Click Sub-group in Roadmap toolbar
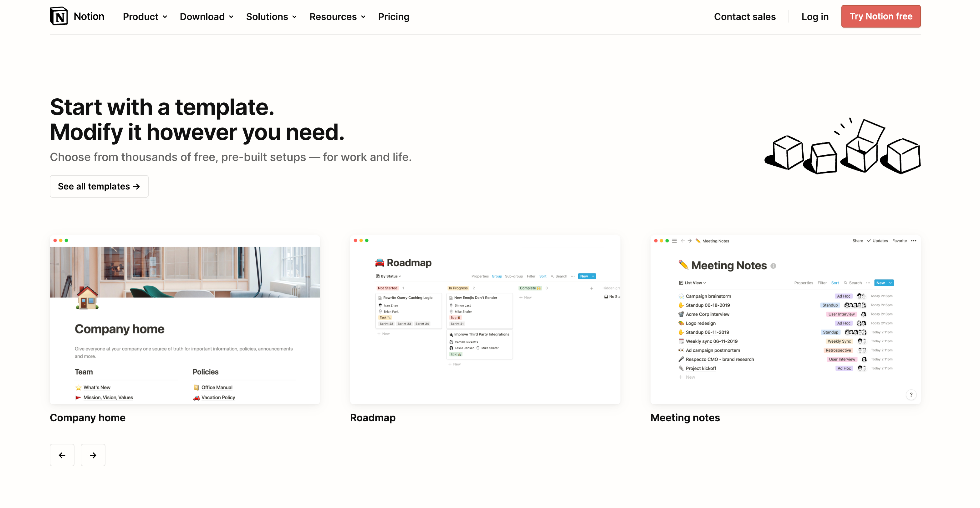The height and width of the screenshot is (508, 980). (x=513, y=276)
